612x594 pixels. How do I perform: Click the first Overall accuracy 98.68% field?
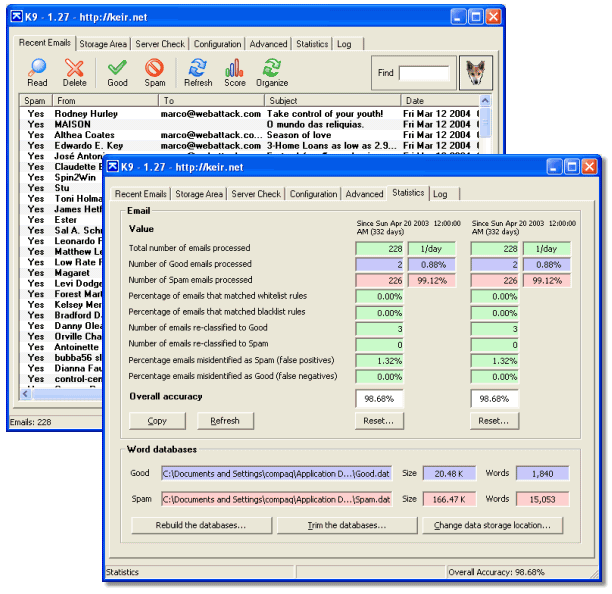379,398
